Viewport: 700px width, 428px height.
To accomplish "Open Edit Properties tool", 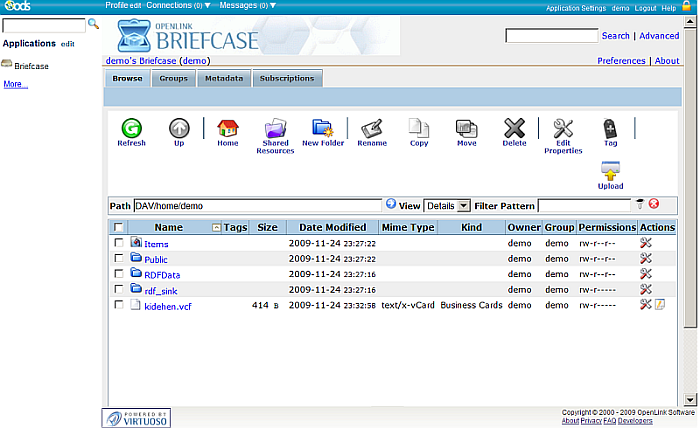I will pyautogui.click(x=563, y=129).
